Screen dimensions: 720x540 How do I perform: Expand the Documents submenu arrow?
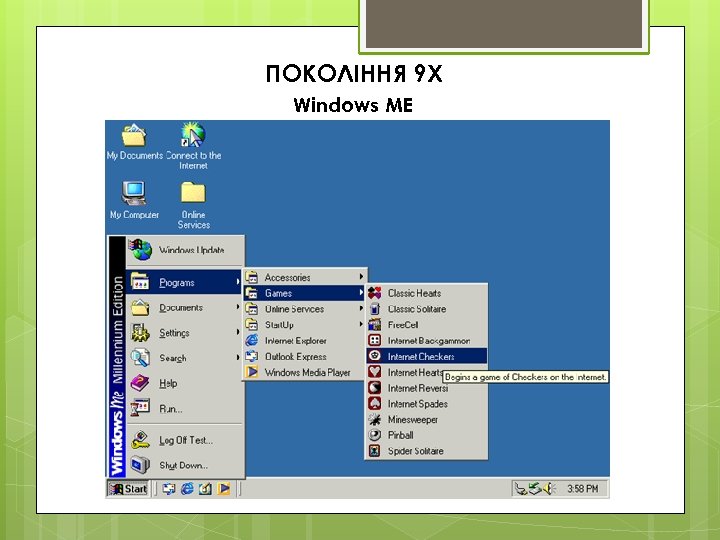coord(238,307)
